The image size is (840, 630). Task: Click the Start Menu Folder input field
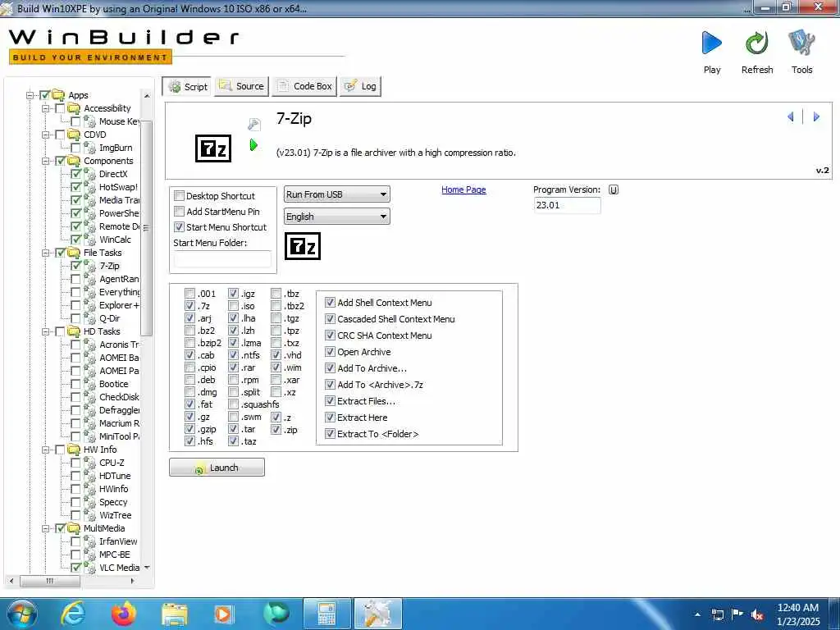222,259
